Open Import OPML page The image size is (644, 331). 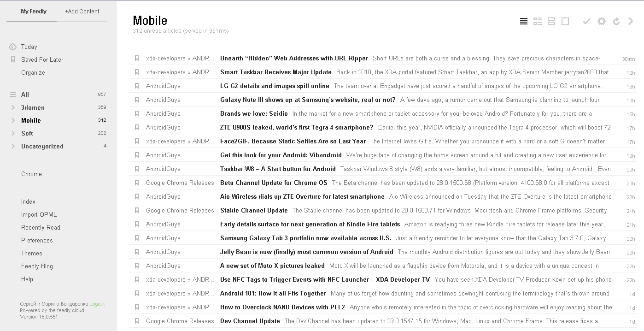[39, 215]
